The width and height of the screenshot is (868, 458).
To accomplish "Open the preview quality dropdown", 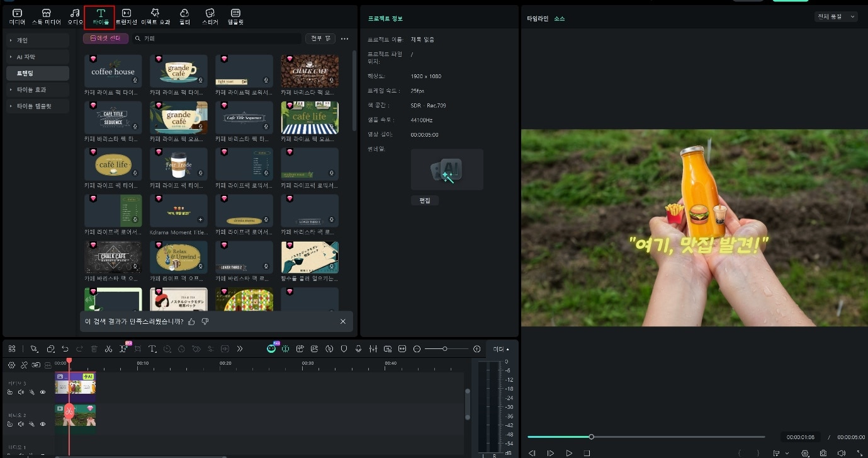I will pos(835,16).
